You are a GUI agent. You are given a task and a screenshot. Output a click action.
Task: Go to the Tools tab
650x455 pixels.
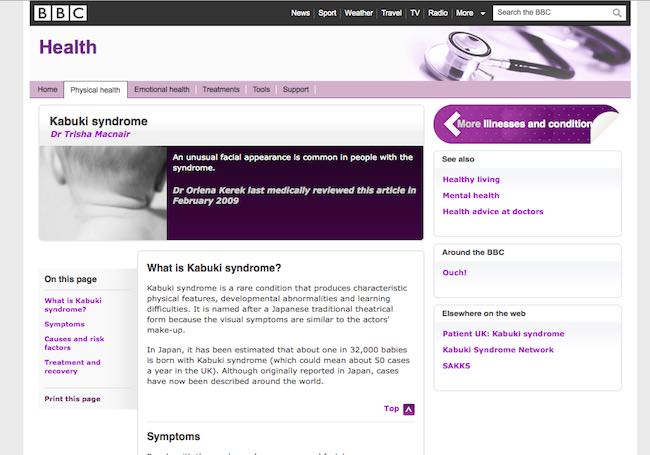(x=261, y=90)
